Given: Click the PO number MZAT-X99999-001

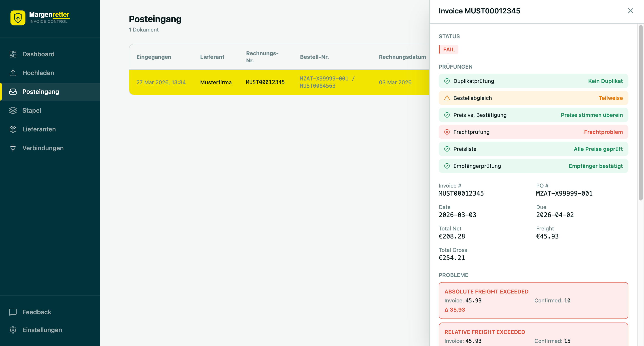Looking at the screenshot, I should pyautogui.click(x=564, y=193).
